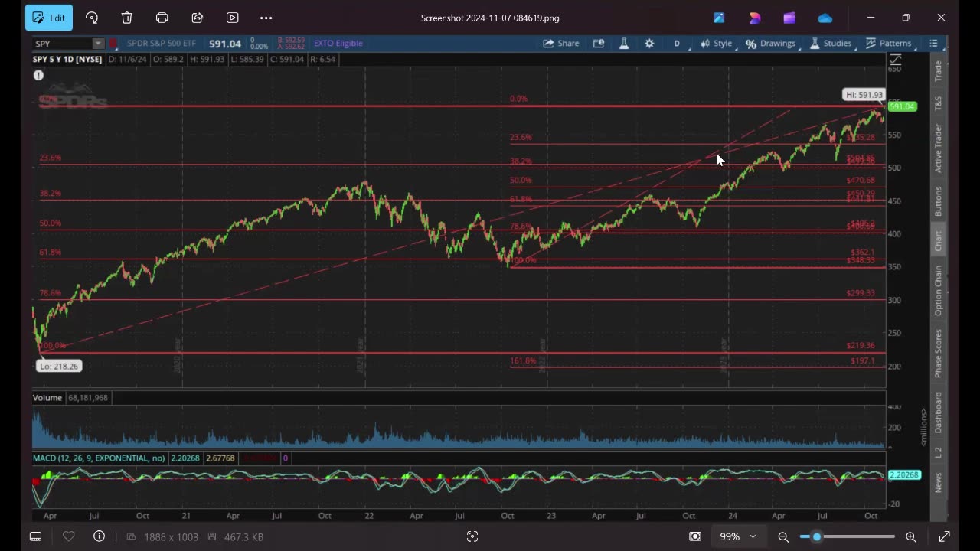This screenshot has height=551, width=980.
Task: Open the L2 side tab
Action: pyautogui.click(x=938, y=453)
